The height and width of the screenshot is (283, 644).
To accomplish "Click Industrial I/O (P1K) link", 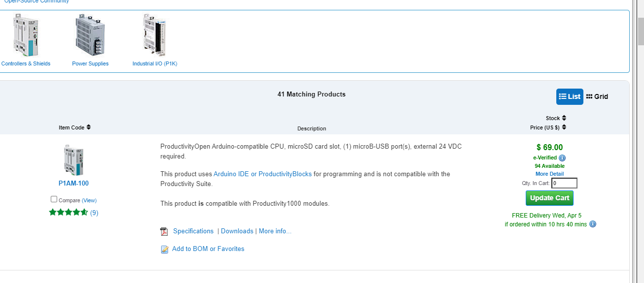I will pos(155,63).
